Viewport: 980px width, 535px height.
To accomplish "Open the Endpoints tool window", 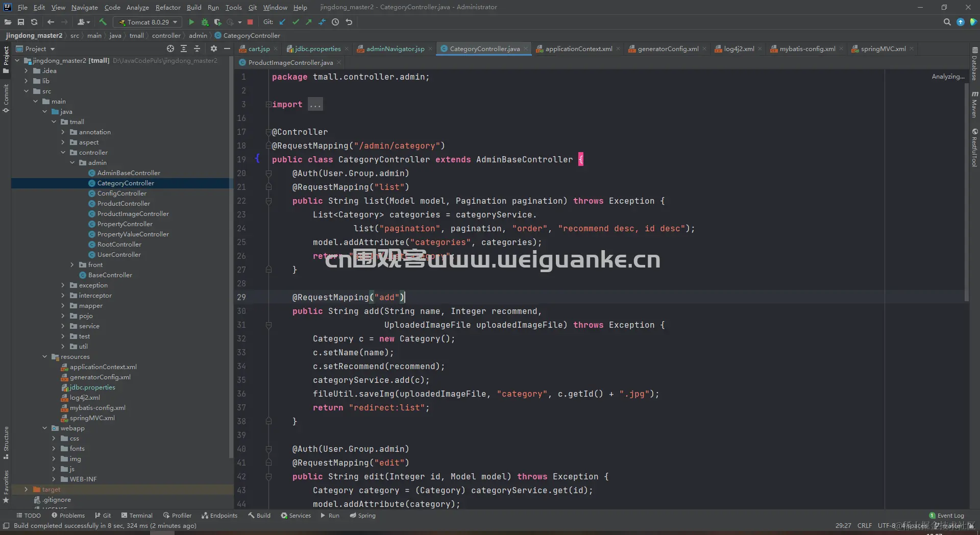I will coord(219,516).
